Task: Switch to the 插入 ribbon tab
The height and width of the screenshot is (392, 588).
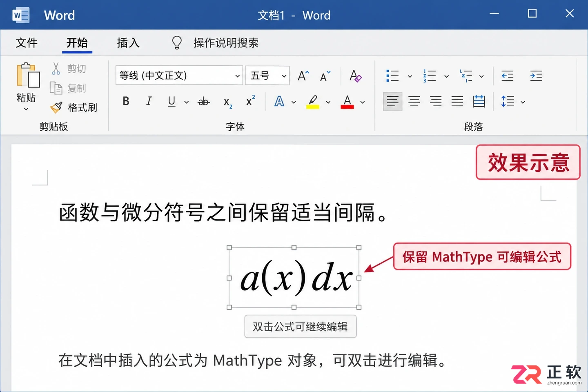Action: pyautogui.click(x=128, y=42)
